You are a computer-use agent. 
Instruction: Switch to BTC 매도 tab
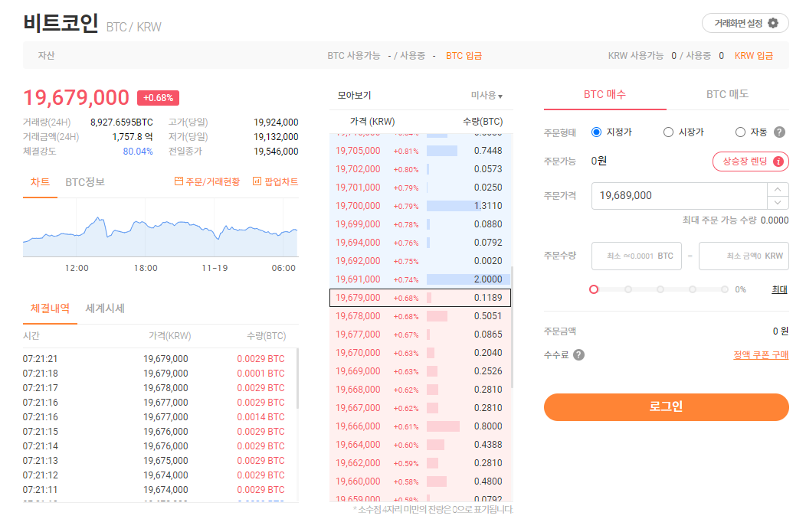click(727, 94)
